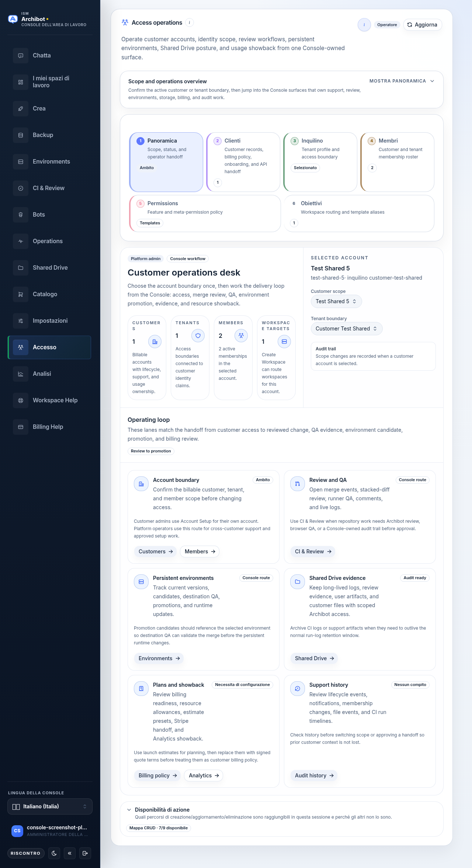Open the Operations pulse icon

click(x=21, y=241)
